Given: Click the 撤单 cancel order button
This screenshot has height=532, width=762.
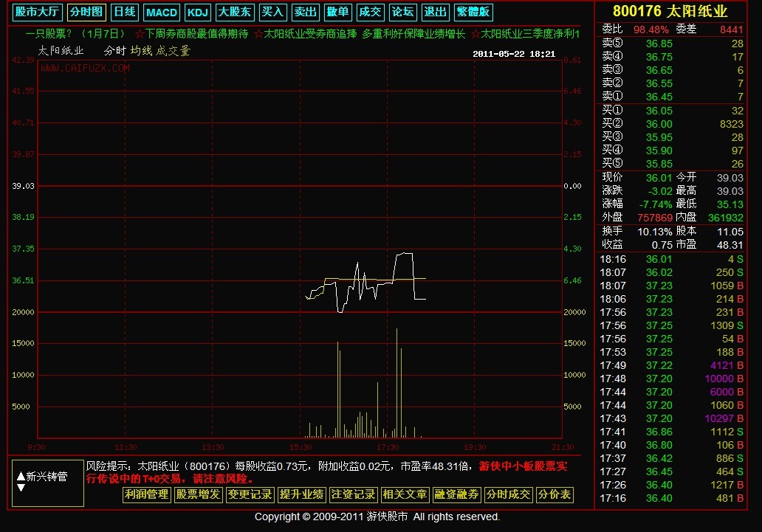Looking at the screenshot, I should pyautogui.click(x=338, y=13).
